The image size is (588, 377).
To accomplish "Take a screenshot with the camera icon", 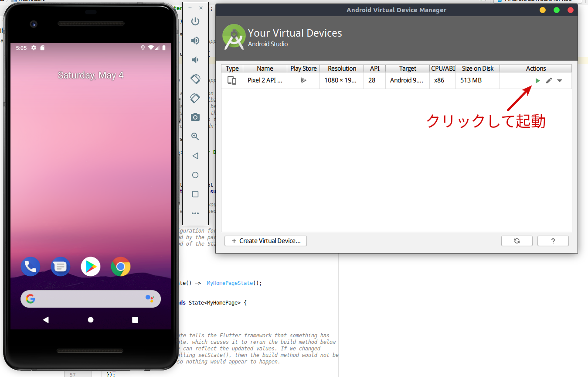I will pos(195,117).
